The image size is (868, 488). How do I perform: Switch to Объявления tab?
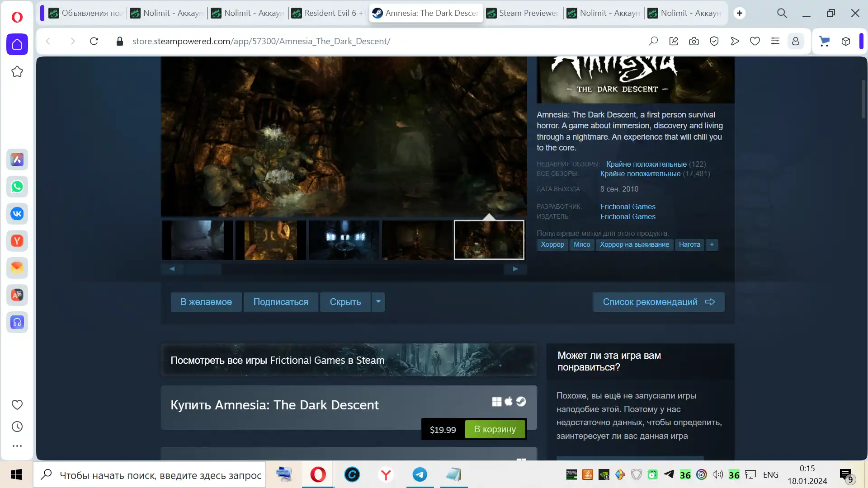(x=86, y=13)
